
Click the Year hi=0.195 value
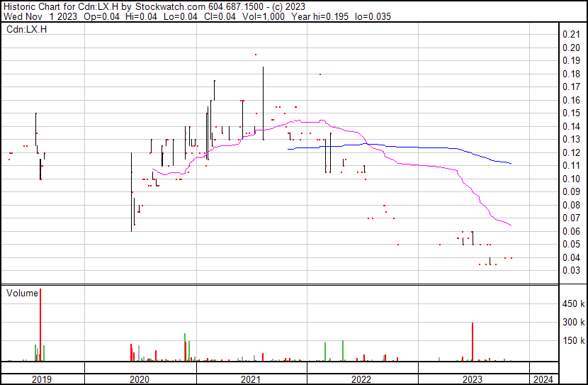(x=320, y=16)
